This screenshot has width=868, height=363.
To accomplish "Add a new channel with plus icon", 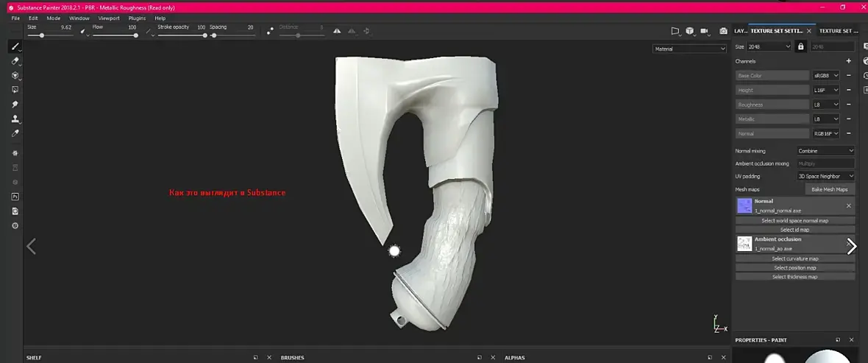I will pyautogui.click(x=848, y=61).
